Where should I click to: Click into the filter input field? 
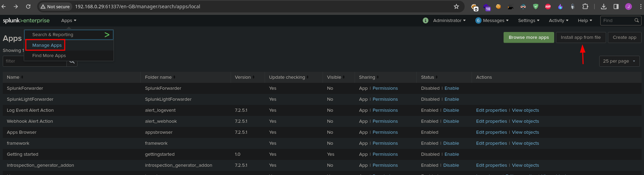35,61
